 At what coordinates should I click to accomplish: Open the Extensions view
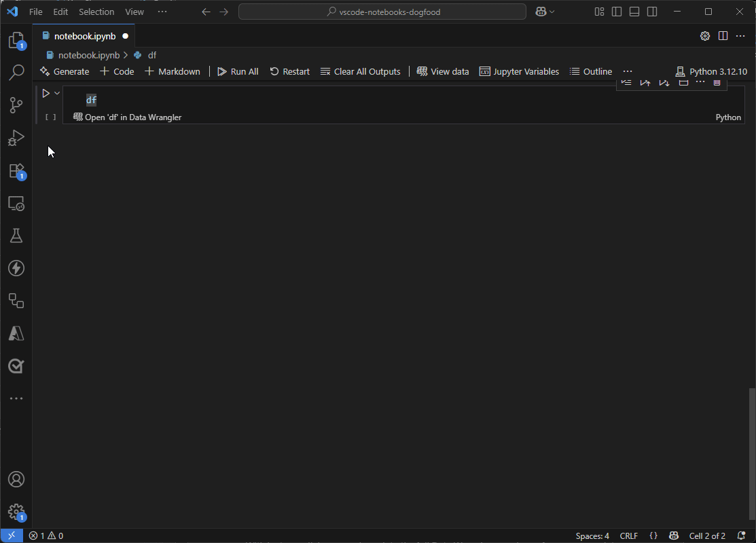pyautogui.click(x=16, y=171)
